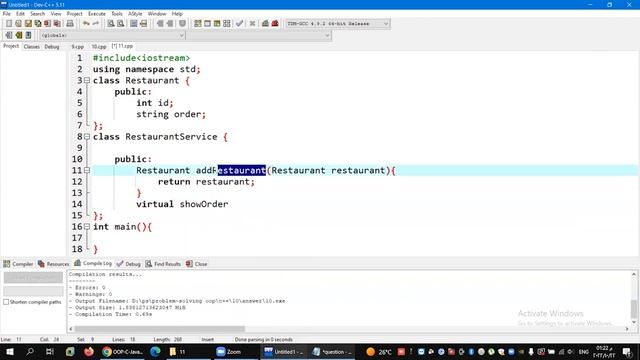Run the program with the Run icon
The width and height of the screenshot is (640, 360).
[207, 24]
